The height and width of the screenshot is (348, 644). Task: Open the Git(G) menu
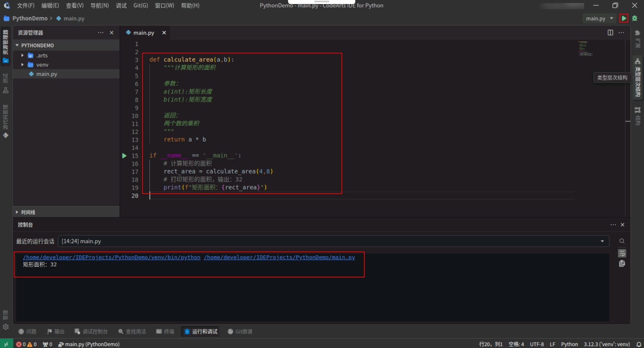(x=140, y=5)
